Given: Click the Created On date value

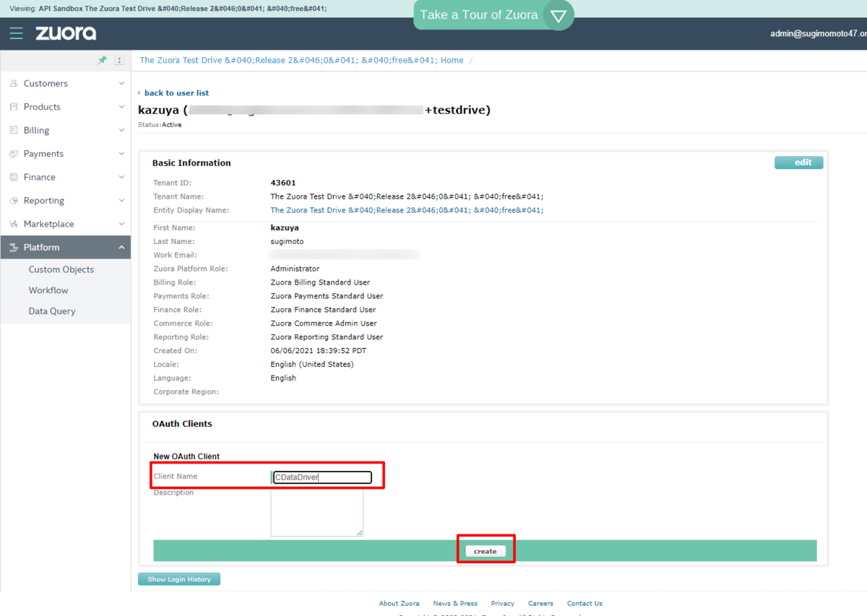Looking at the screenshot, I should tap(319, 351).
